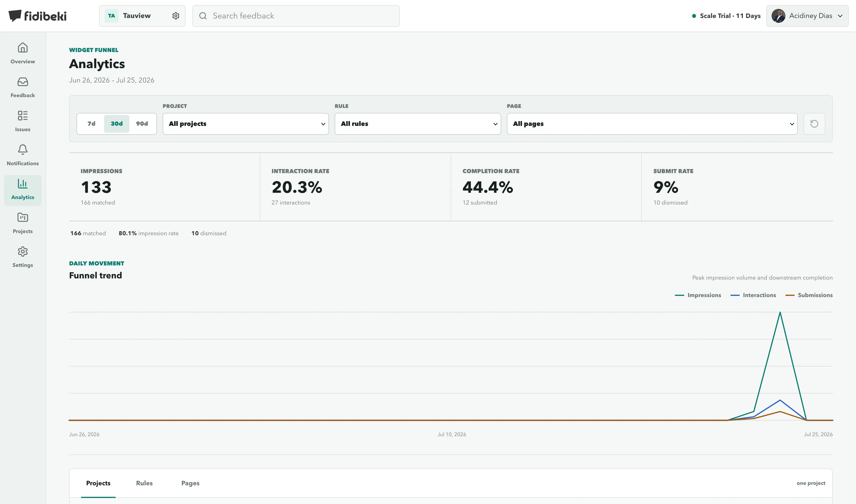This screenshot has width=856, height=504.
Task: Click Acidiney Dias avatar photo
Action: 779,16
